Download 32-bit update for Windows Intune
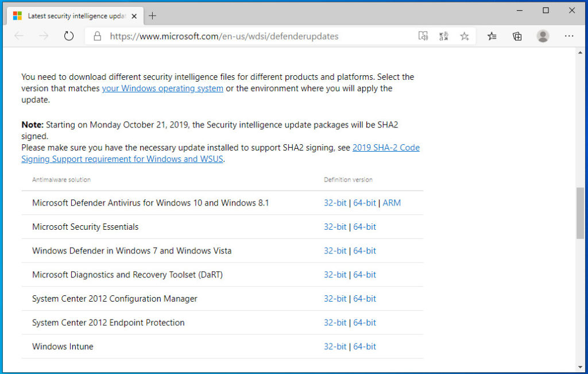The width and height of the screenshot is (588, 374). (x=335, y=346)
